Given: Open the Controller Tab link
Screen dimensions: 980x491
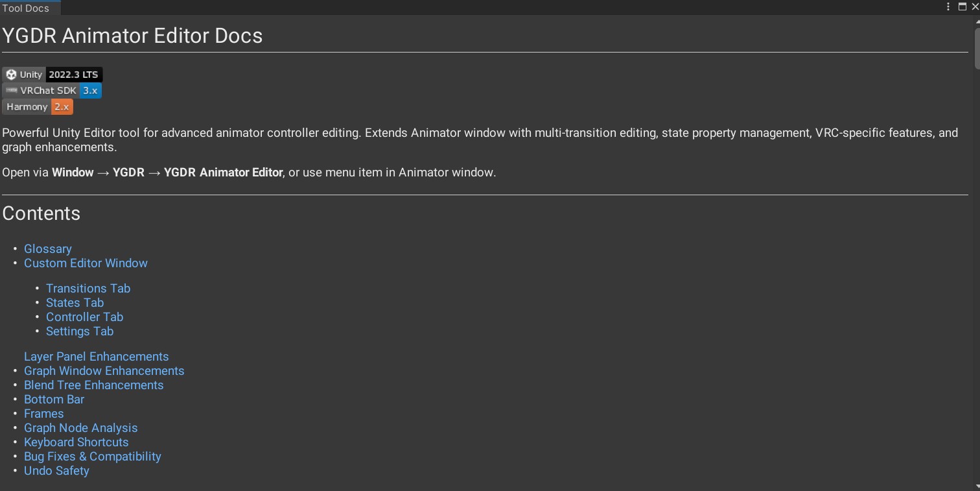Looking at the screenshot, I should pos(84,317).
